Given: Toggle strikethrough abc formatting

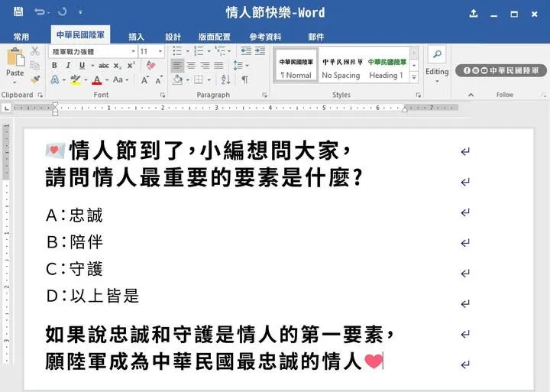Looking at the screenshot, I should pyautogui.click(x=103, y=66).
